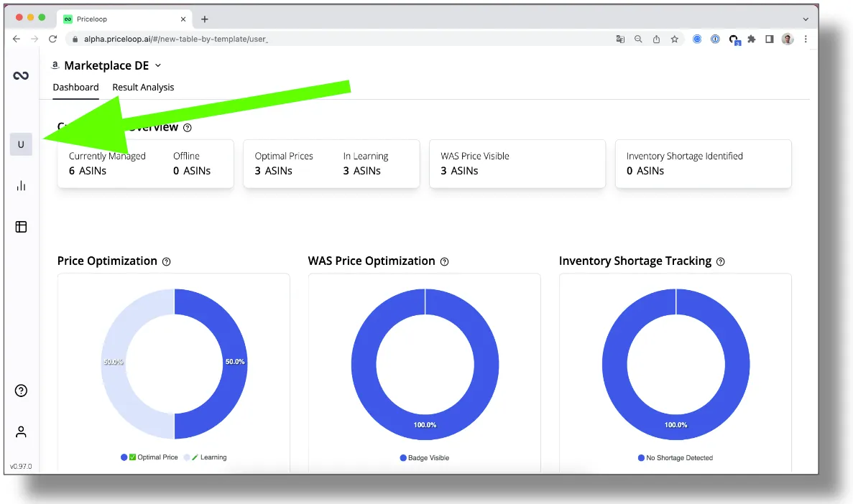Bookmark page with the star icon

click(x=675, y=39)
